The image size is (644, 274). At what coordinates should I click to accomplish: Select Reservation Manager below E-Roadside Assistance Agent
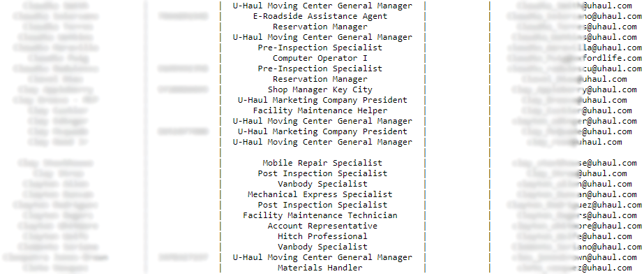[x=320, y=27]
